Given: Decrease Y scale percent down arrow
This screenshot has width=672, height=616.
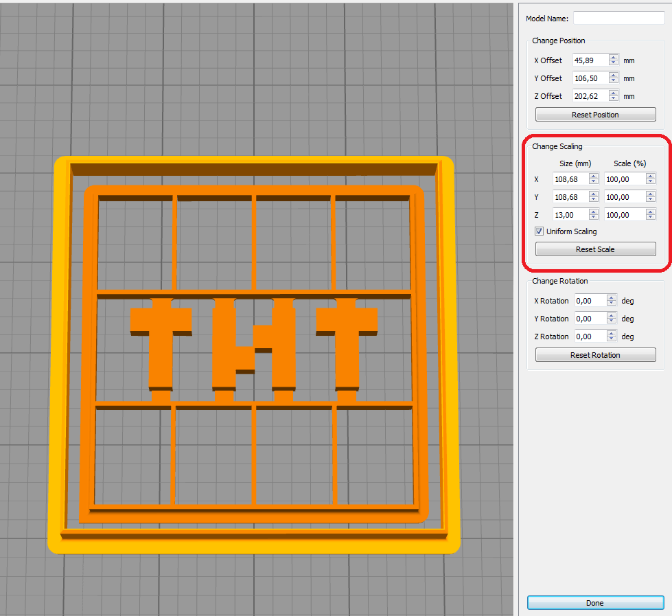Looking at the screenshot, I should (651, 201).
